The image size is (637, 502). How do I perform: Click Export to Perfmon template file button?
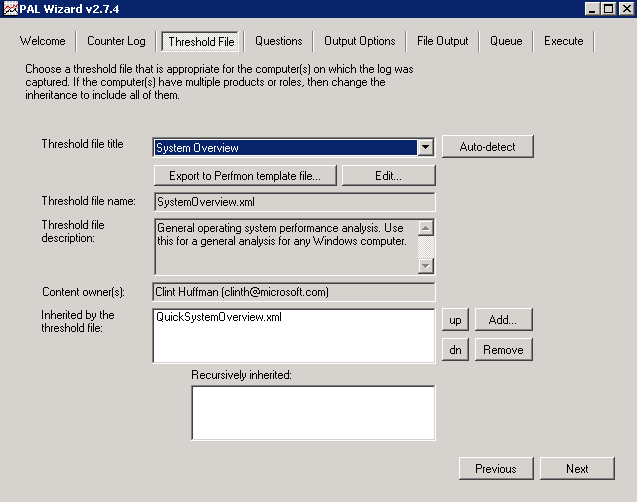(245, 175)
